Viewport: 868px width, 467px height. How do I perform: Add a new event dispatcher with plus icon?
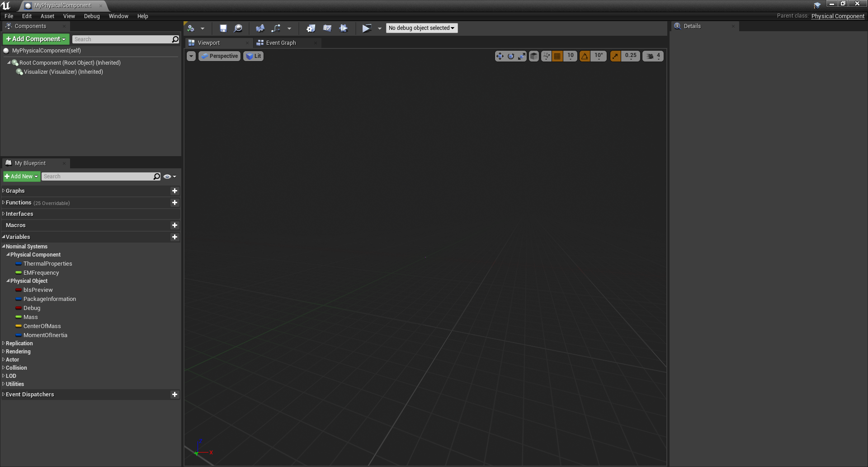[x=175, y=395]
